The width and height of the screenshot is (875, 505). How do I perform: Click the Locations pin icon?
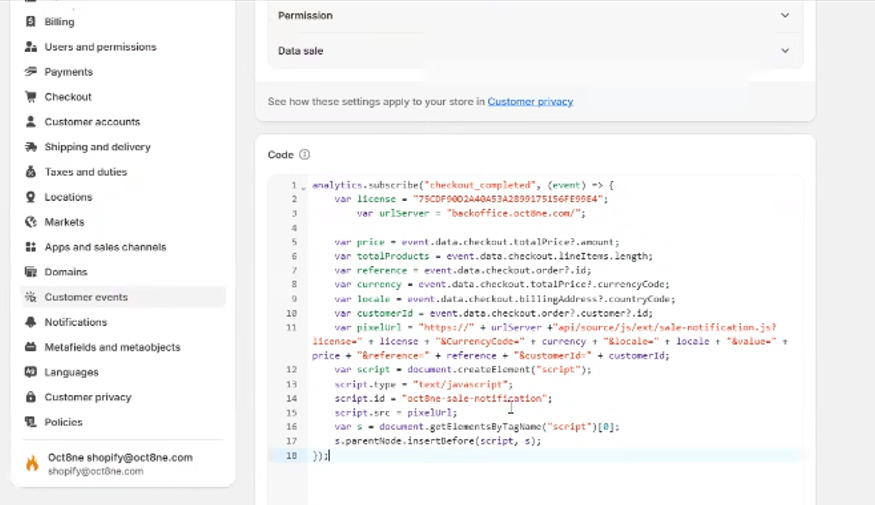32,197
